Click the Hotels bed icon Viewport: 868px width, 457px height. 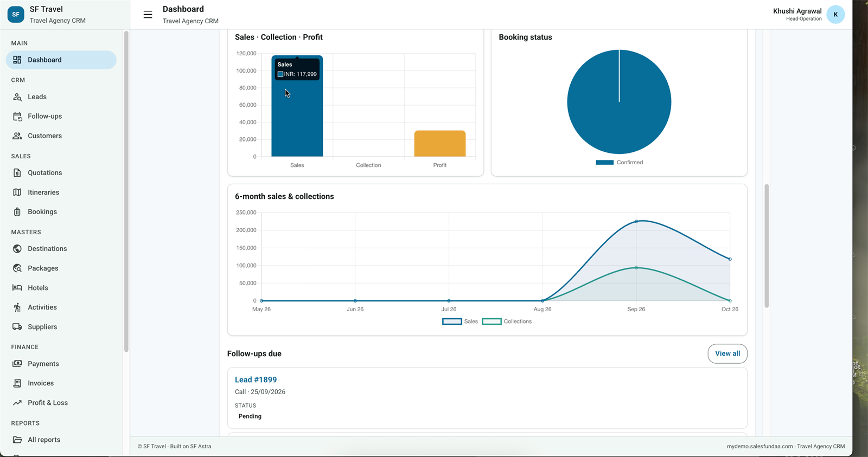point(17,288)
